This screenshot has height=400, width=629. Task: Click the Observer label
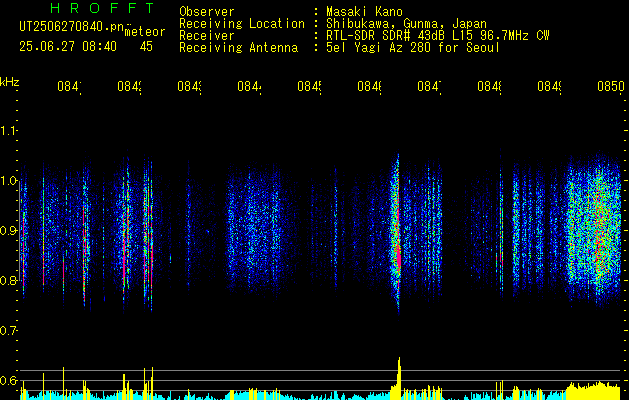click(x=207, y=12)
